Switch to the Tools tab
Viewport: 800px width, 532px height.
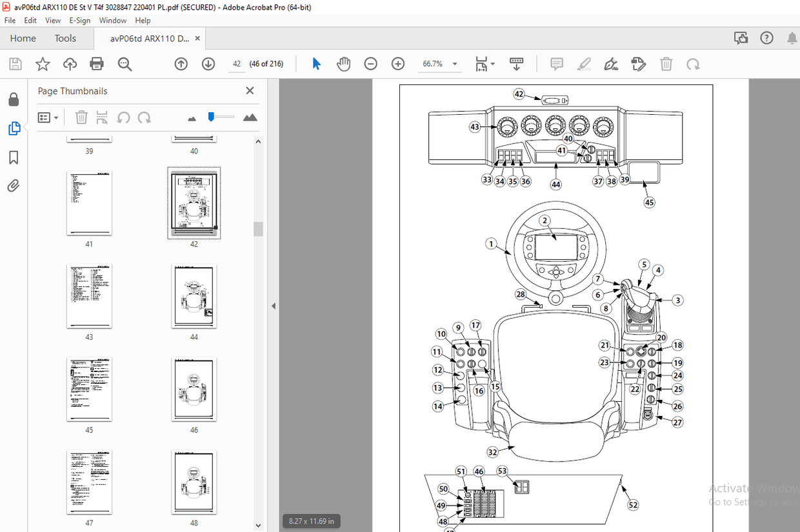[x=65, y=38]
